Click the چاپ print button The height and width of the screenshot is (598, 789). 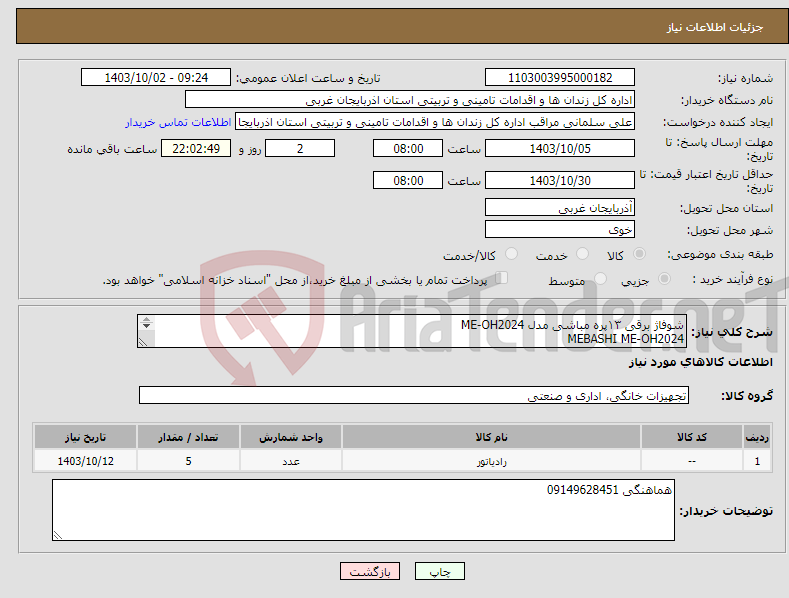click(x=439, y=571)
